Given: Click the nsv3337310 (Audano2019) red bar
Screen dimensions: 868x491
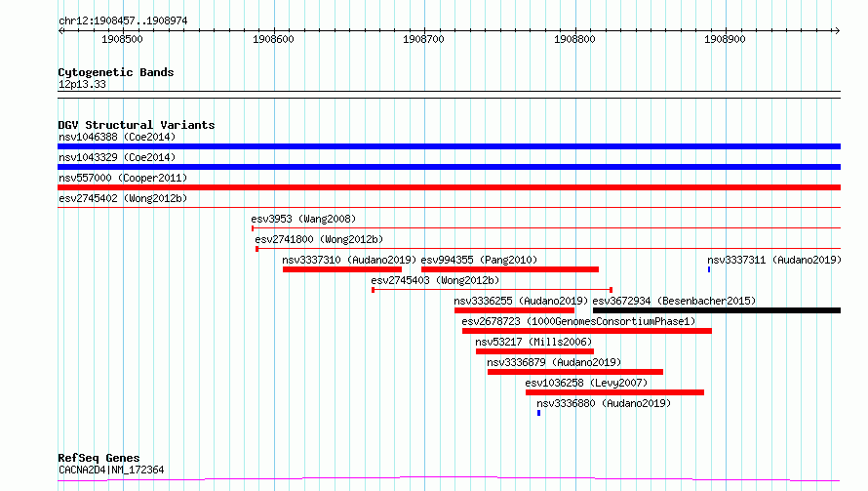Looking at the screenshot, I should pyautogui.click(x=342, y=269).
